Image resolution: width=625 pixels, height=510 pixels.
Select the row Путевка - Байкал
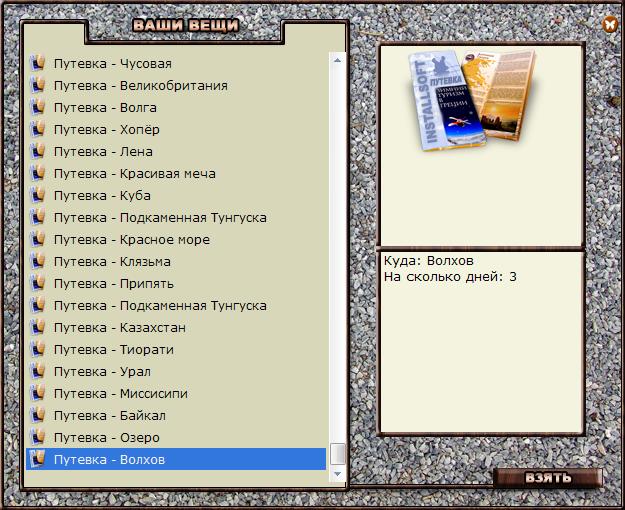(x=176, y=415)
